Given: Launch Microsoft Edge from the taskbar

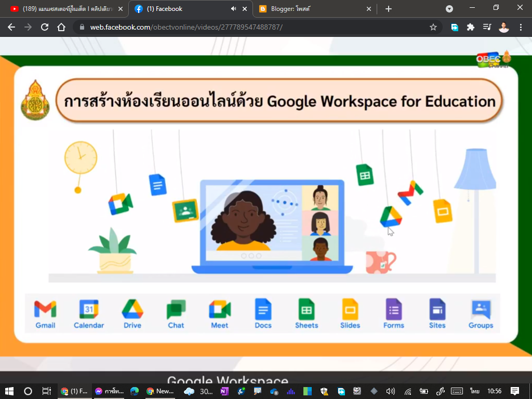Looking at the screenshot, I should [x=135, y=391].
